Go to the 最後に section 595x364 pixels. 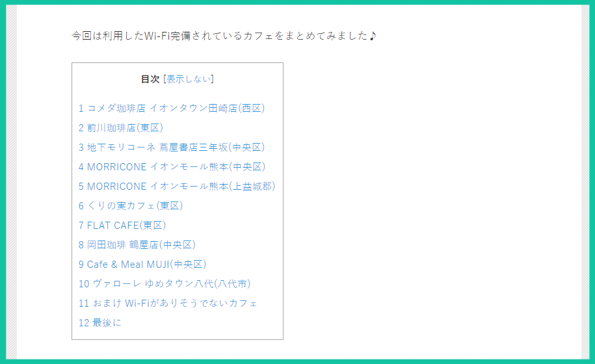(x=99, y=323)
